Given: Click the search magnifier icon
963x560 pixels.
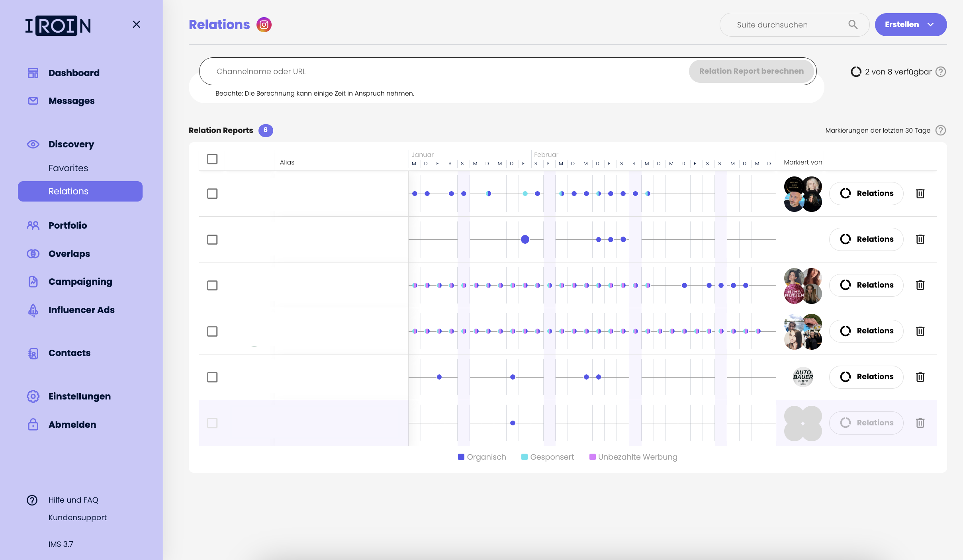Looking at the screenshot, I should pyautogui.click(x=853, y=25).
